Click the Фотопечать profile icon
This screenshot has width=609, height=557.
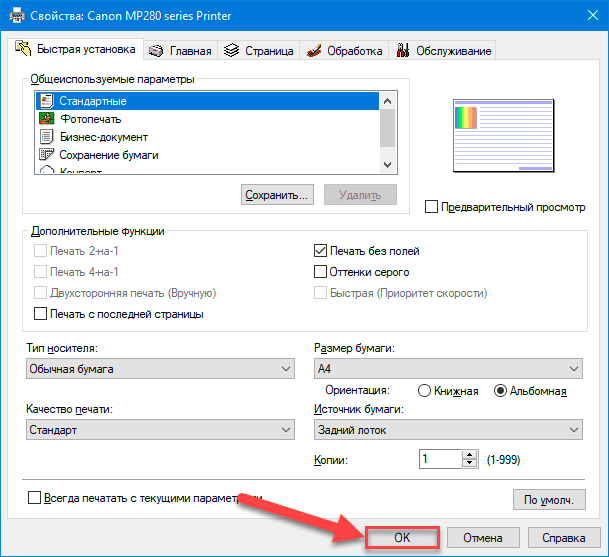click(46, 119)
